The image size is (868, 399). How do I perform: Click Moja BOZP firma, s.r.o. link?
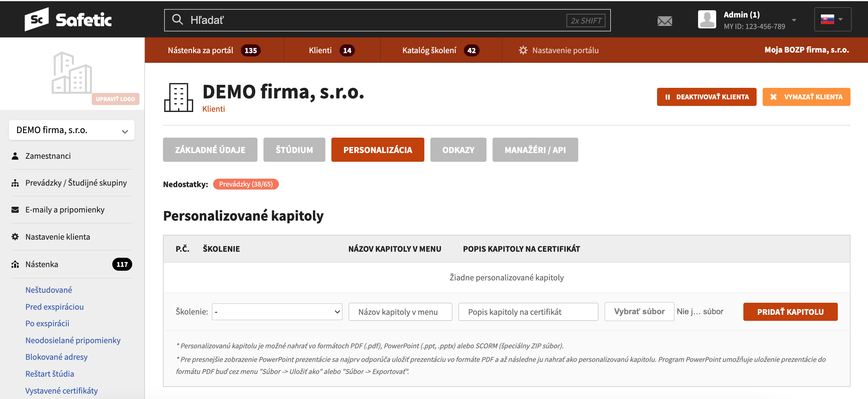point(807,50)
